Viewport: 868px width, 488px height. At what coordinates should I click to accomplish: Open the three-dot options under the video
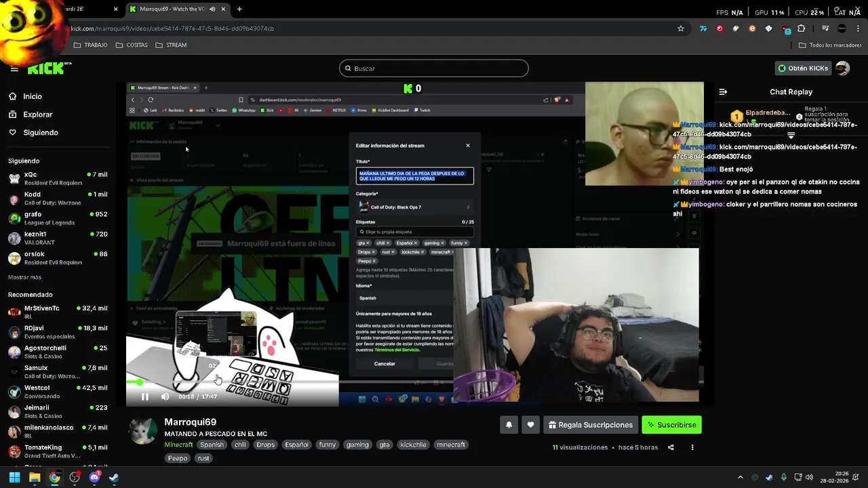pyautogui.click(x=692, y=447)
